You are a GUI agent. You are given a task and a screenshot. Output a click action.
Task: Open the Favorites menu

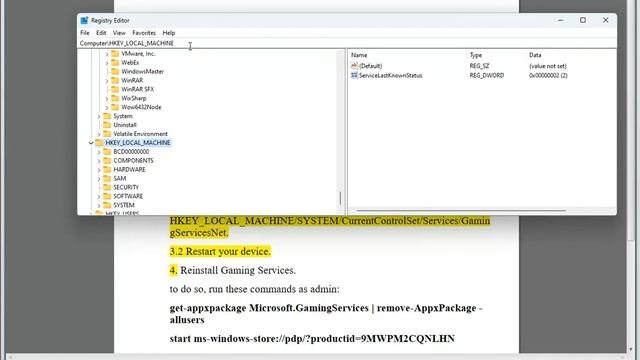click(x=144, y=33)
